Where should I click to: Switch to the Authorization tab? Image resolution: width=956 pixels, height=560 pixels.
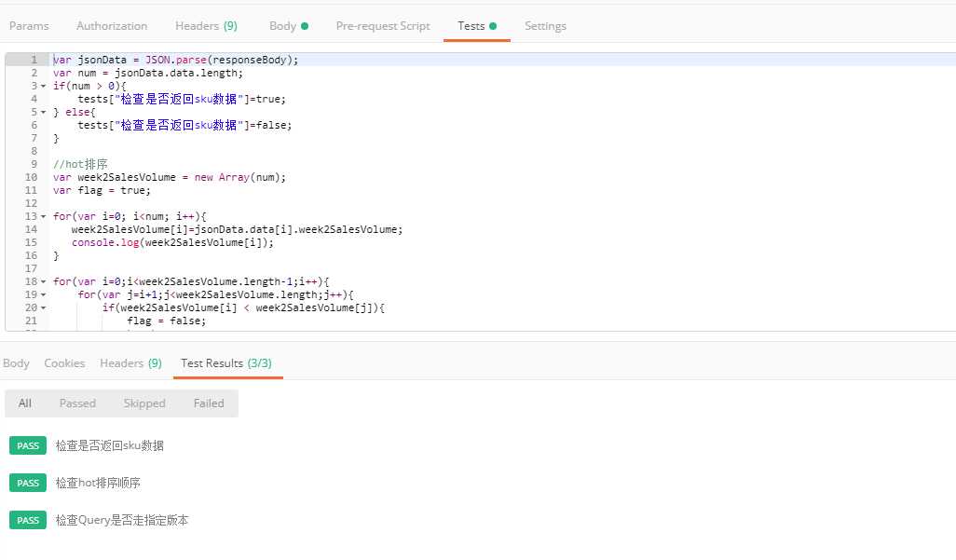112,25
